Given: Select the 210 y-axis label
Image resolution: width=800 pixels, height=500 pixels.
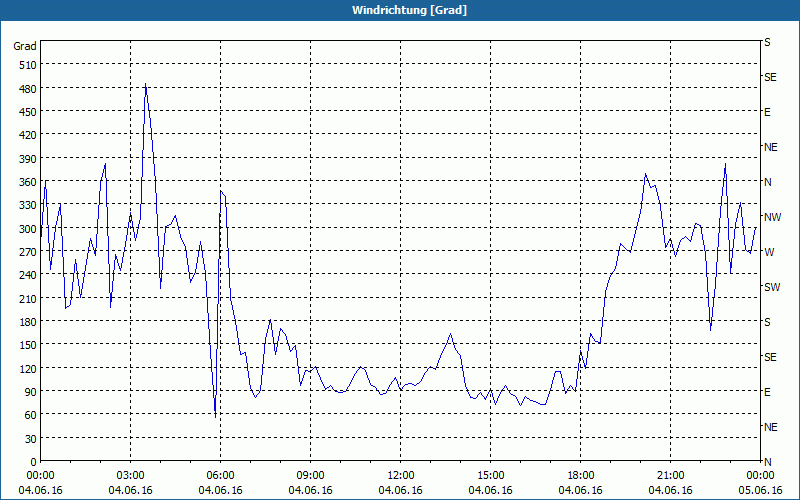Looking at the screenshot, I should (28, 298).
